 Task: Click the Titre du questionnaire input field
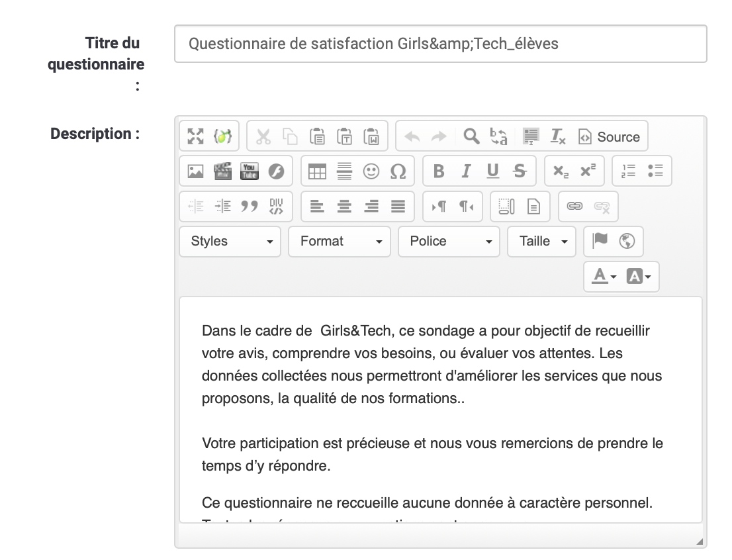click(x=441, y=44)
